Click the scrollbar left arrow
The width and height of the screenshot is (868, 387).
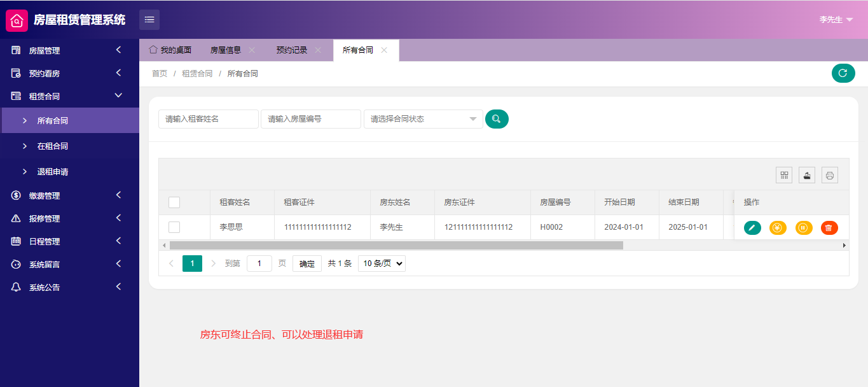pos(163,245)
